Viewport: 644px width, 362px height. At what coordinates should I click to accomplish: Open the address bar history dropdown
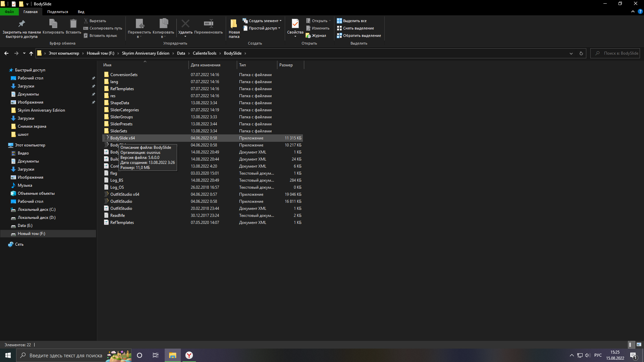coord(571,53)
